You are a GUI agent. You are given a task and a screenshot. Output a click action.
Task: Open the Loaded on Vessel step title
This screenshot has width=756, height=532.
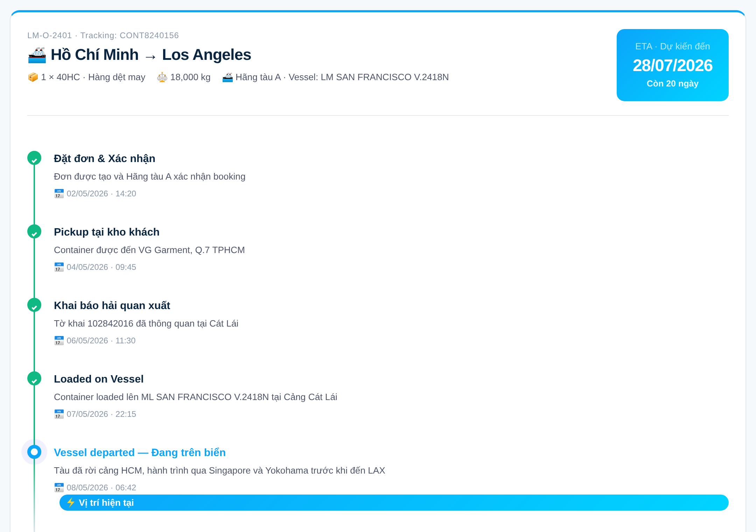(x=99, y=379)
